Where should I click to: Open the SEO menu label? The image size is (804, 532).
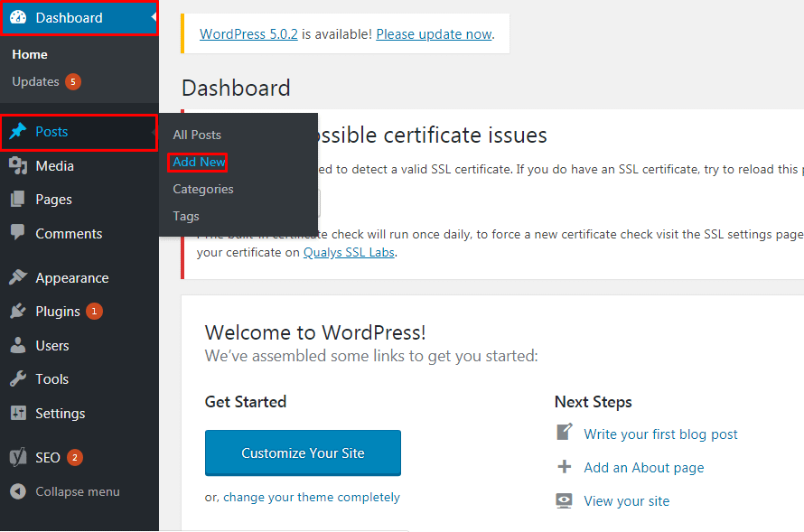point(48,458)
